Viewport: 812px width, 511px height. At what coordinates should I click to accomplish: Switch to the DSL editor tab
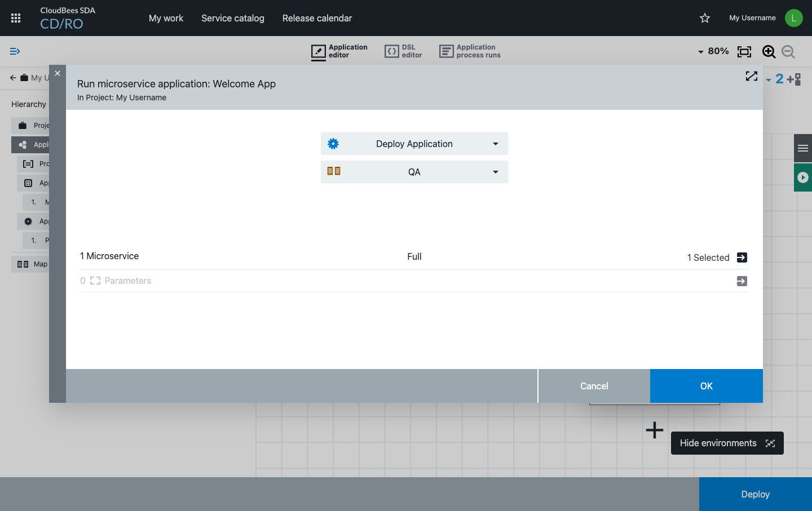tap(403, 51)
